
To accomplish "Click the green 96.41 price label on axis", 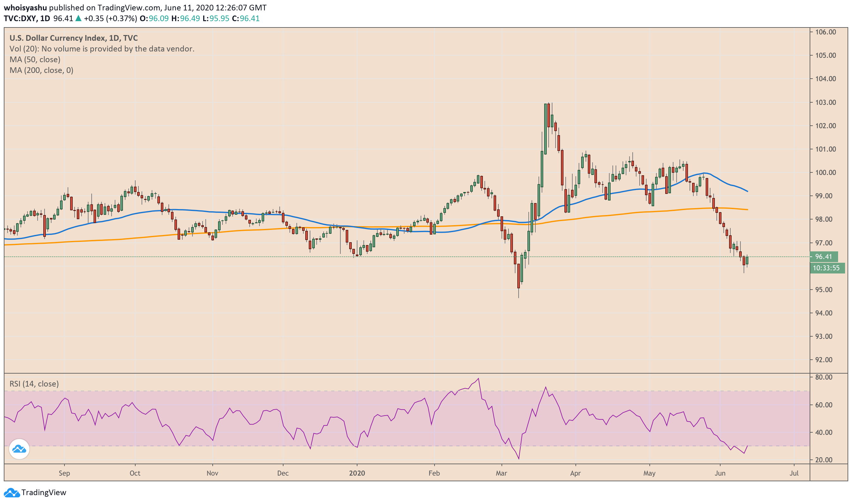I will pyautogui.click(x=824, y=257).
